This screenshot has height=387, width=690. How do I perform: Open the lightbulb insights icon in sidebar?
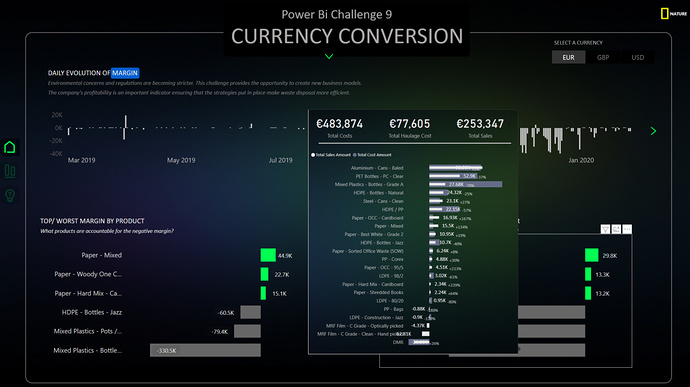(x=10, y=195)
